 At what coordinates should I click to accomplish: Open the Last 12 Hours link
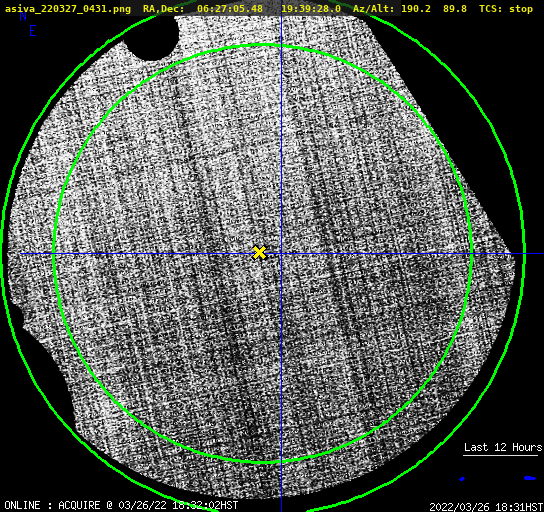503,447
